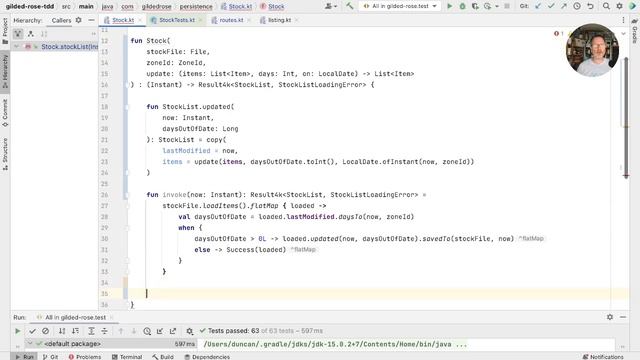Collapse the Stock.stockList tree node
The width and height of the screenshot is (640, 360).
[x=16, y=47]
